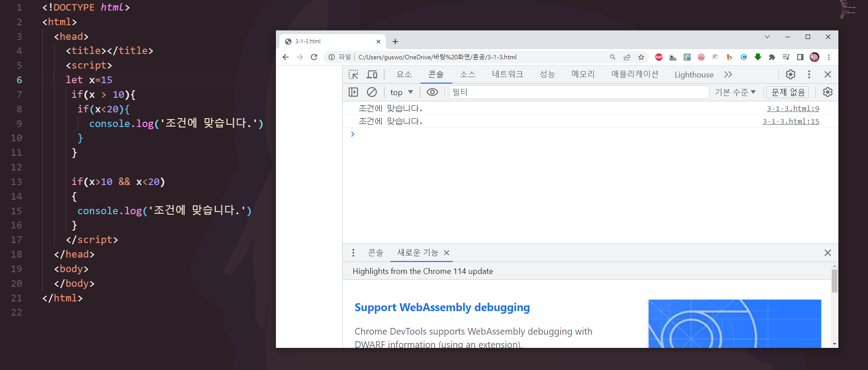Switch to the Lighthouse tab
The height and width of the screenshot is (370, 868).
pyautogui.click(x=694, y=74)
